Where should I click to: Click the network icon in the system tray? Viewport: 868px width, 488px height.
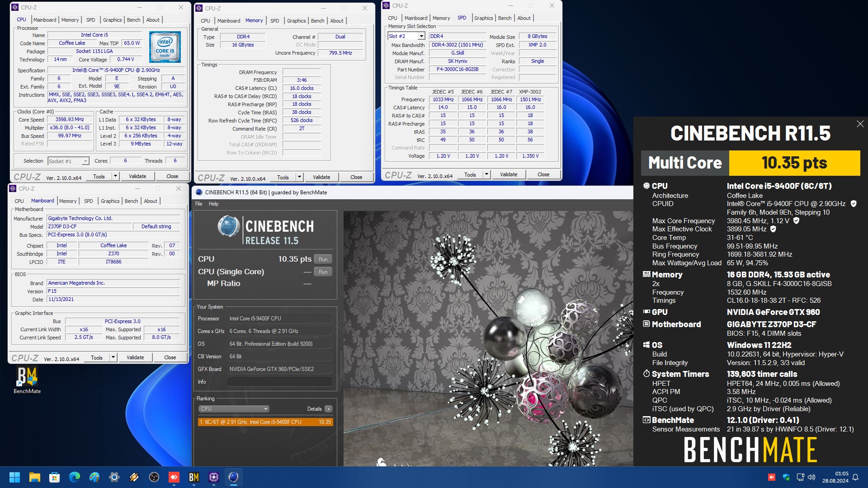pos(800,477)
